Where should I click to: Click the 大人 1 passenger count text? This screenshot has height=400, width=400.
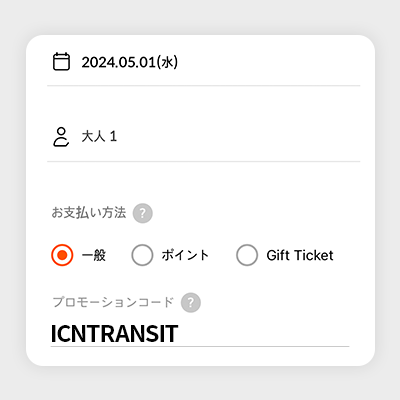pyautogui.click(x=99, y=137)
